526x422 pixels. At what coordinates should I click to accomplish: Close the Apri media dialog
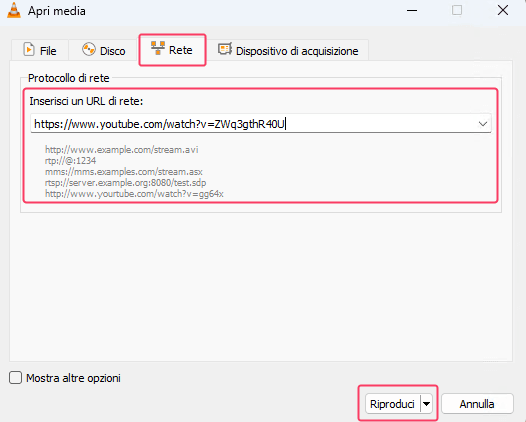(503, 10)
